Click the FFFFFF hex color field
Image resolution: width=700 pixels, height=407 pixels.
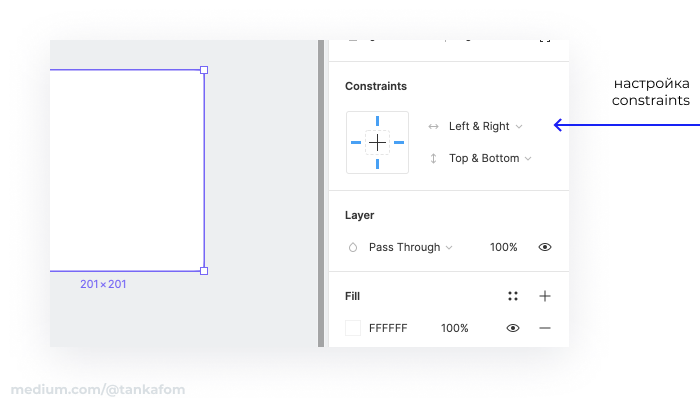(x=388, y=328)
